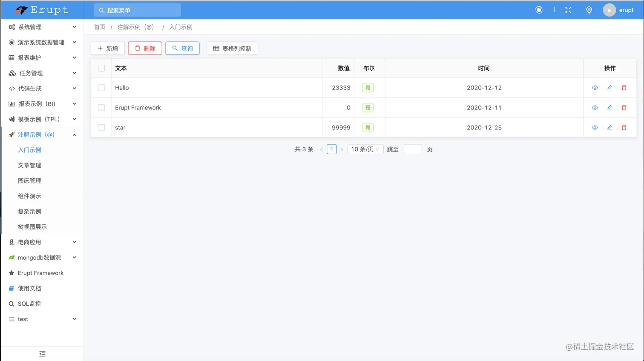
Task: Click the code icon beside 代码生成
Action: 11,89
